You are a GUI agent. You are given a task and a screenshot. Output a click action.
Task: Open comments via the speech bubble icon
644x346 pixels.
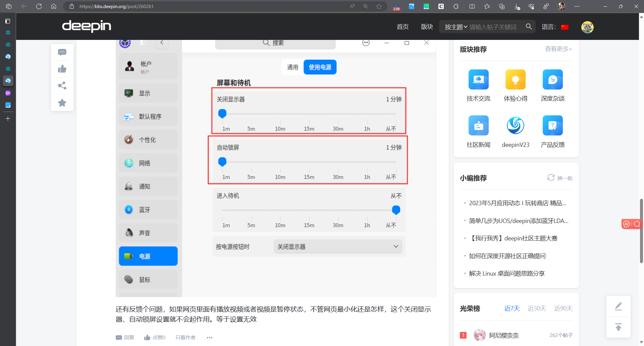[x=62, y=52]
